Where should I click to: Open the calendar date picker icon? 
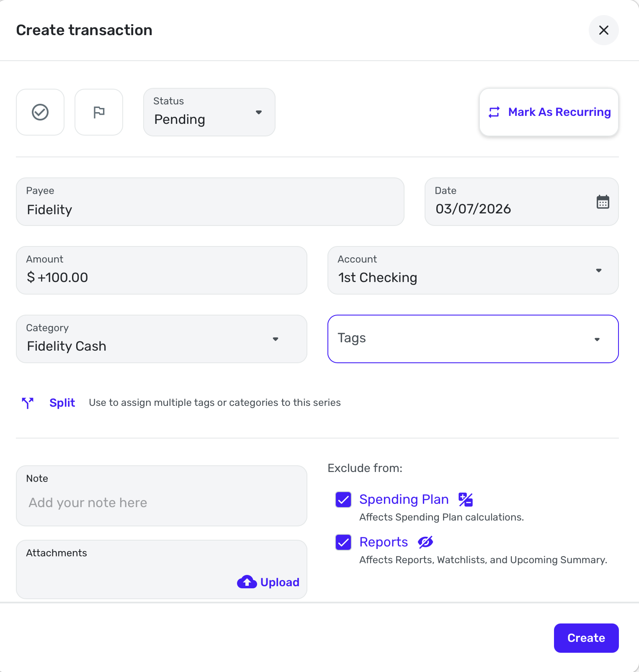(603, 202)
